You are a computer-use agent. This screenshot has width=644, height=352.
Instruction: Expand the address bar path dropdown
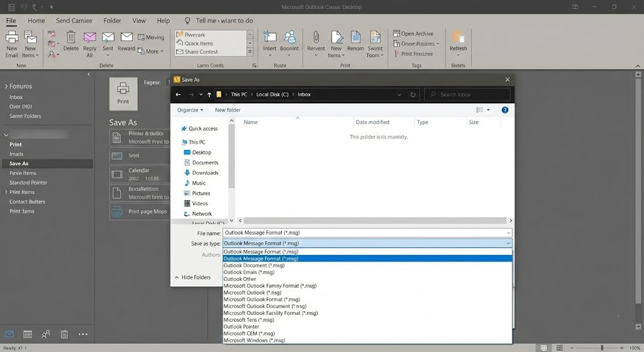click(399, 94)
